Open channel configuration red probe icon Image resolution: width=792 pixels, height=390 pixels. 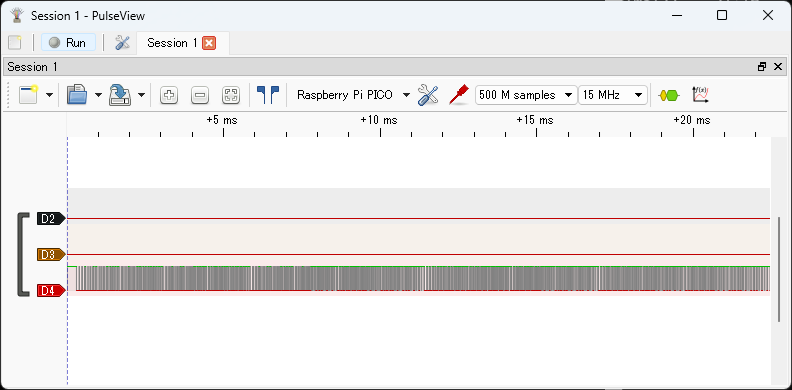point(459,95)
